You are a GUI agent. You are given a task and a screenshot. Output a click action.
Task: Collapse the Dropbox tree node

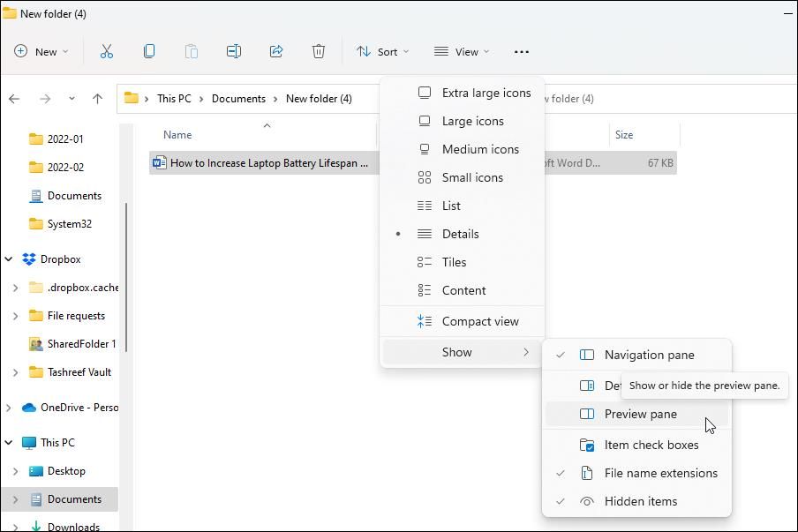(x=9, y=259)
